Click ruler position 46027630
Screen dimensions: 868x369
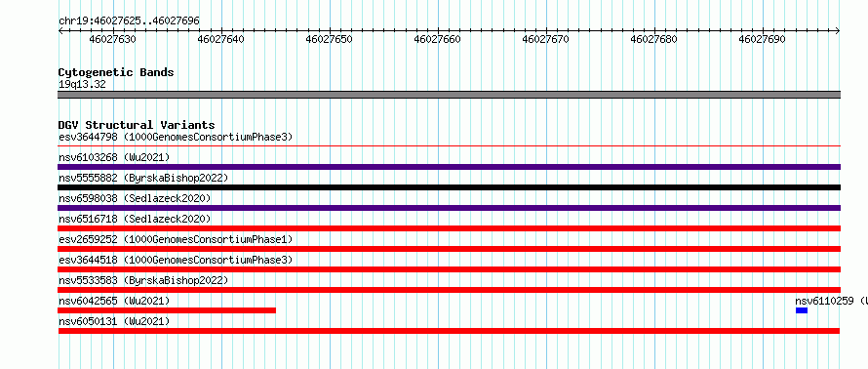tap(113, 39)
